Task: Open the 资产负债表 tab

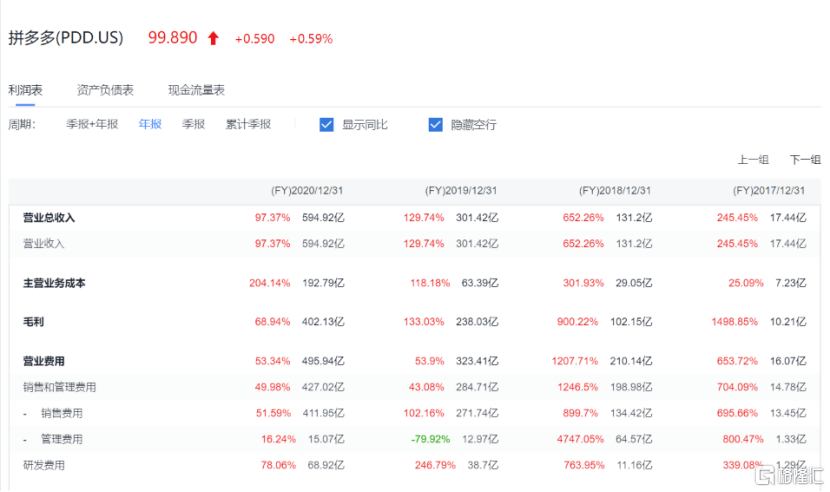Action: tap(105, 90)
